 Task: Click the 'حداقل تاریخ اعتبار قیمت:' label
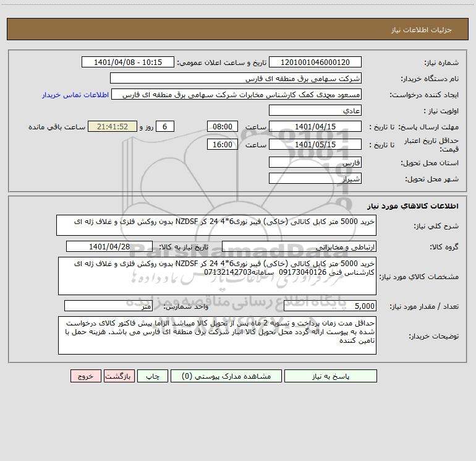[431, 145]
